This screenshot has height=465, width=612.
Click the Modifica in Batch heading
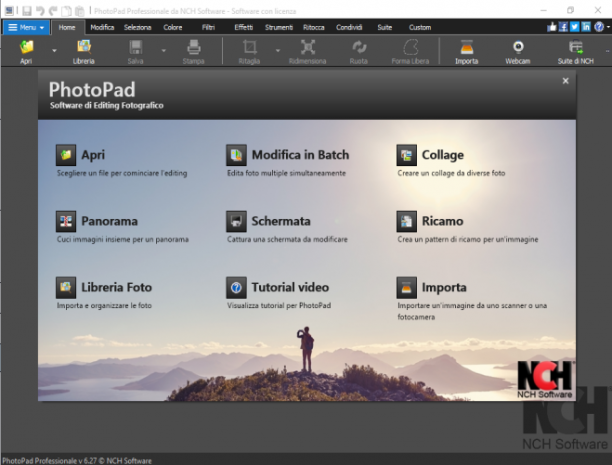[300, 155]
